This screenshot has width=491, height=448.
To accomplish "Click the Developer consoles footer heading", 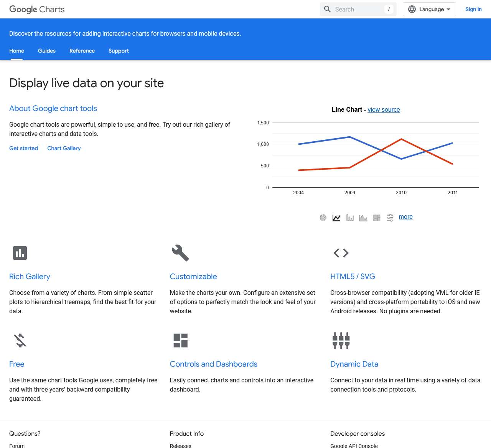I will [x=358, y=433].
